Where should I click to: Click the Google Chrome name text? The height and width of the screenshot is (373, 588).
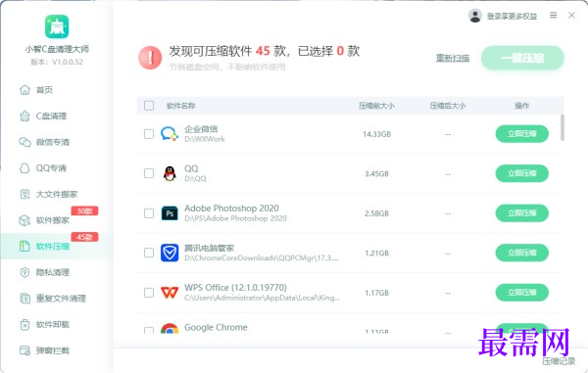click(x=216, y=327)
